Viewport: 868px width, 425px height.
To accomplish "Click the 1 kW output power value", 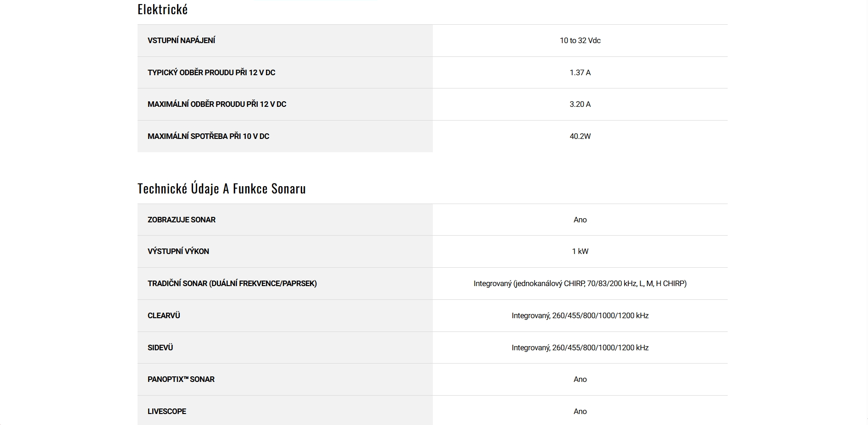I will coord(580,251).
